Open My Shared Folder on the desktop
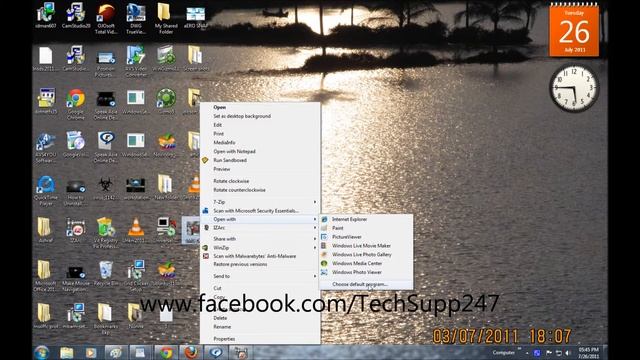 tap(166, 18)
